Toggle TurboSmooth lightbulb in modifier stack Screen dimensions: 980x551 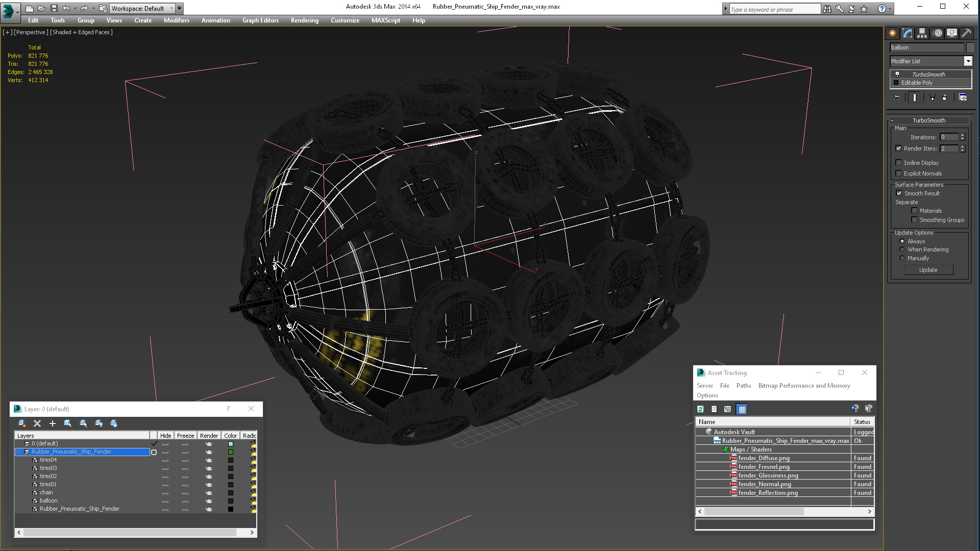pyautogui.click(x=897, y=74)
